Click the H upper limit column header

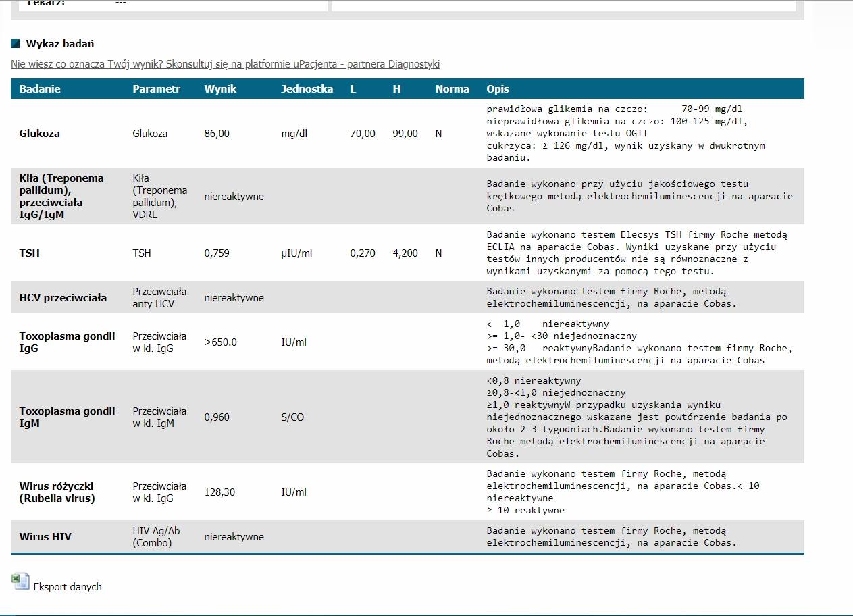coord(397,89)
